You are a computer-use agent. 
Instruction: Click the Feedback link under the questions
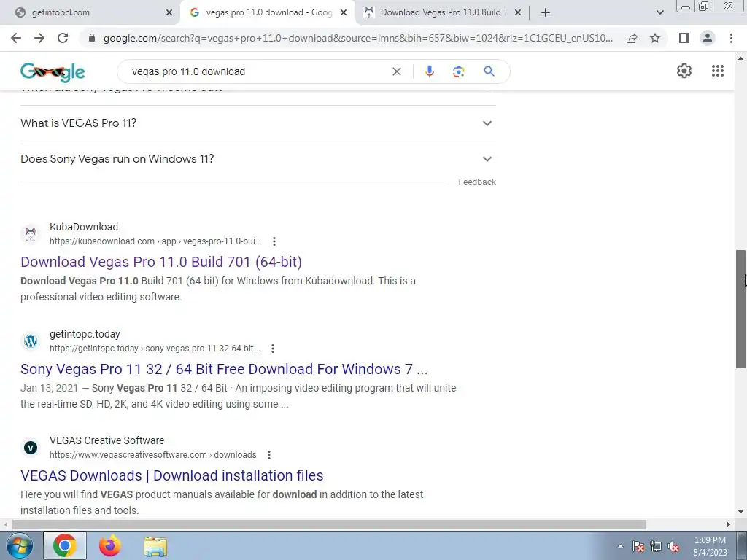pos(477,182)
